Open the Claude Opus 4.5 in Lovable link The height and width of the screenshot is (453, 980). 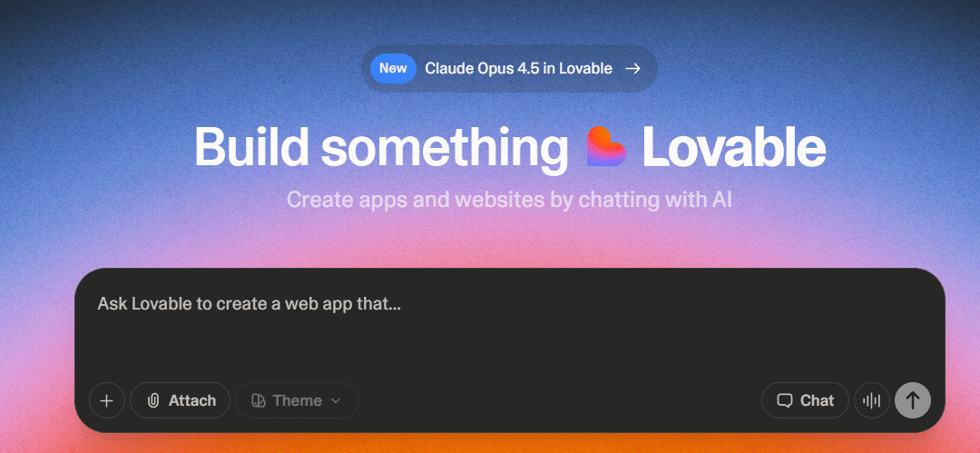point(518,69)
